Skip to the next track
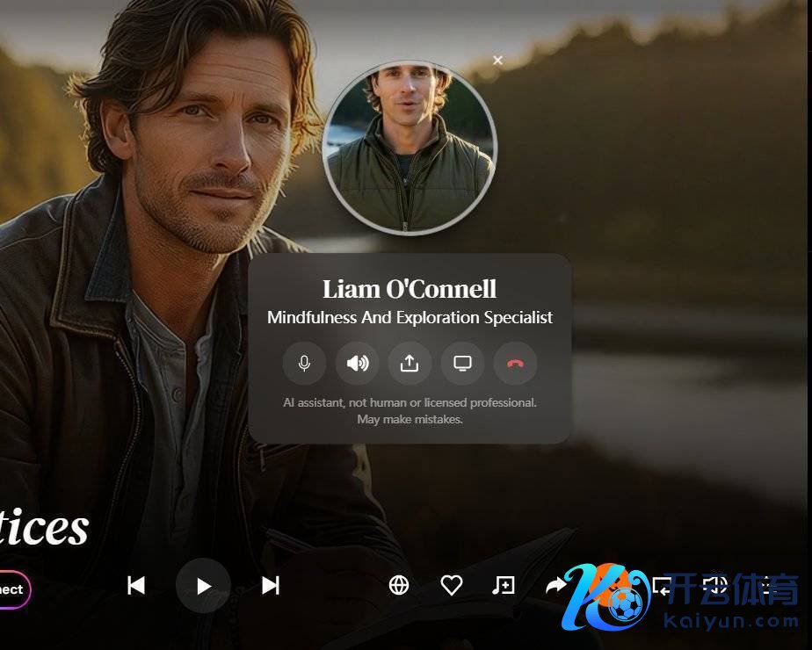 (x=271, y=585)
